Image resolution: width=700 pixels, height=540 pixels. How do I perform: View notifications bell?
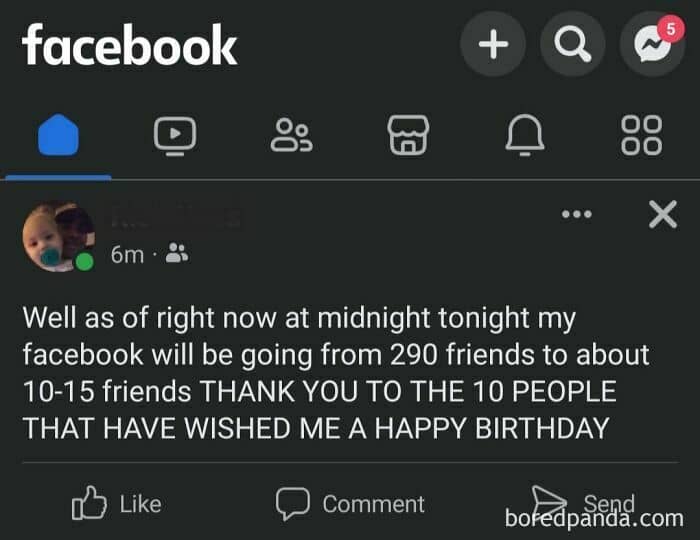pos(525,134)
